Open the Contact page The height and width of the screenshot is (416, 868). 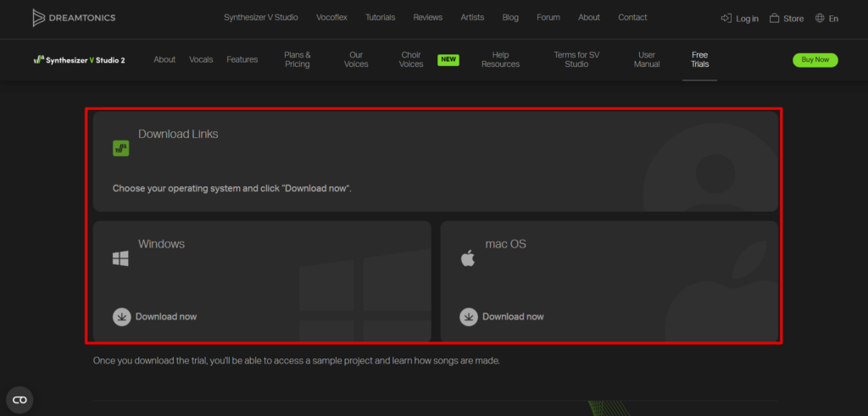coord(632,18)
